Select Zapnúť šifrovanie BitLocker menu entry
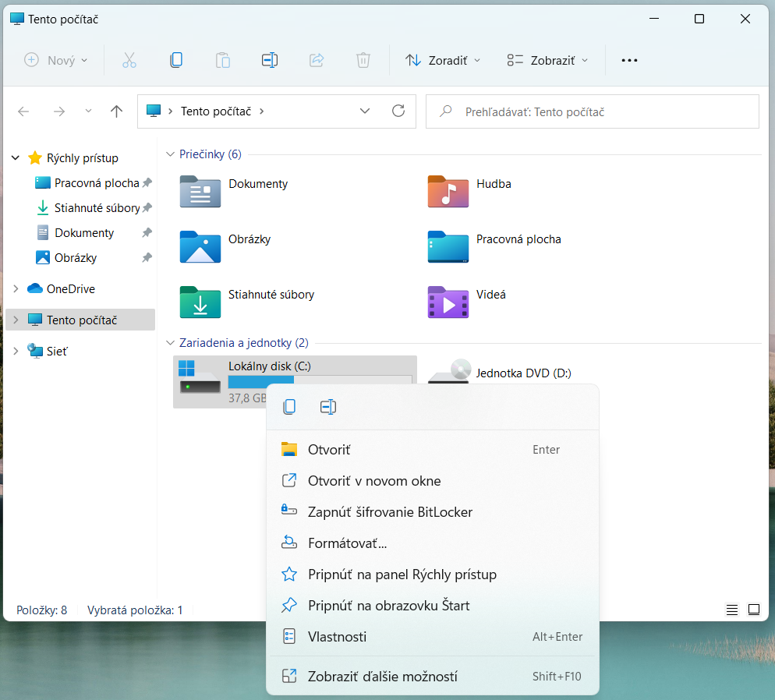This screenshot has height=700, width=775. pyautogui.click(x=390, y=512)
